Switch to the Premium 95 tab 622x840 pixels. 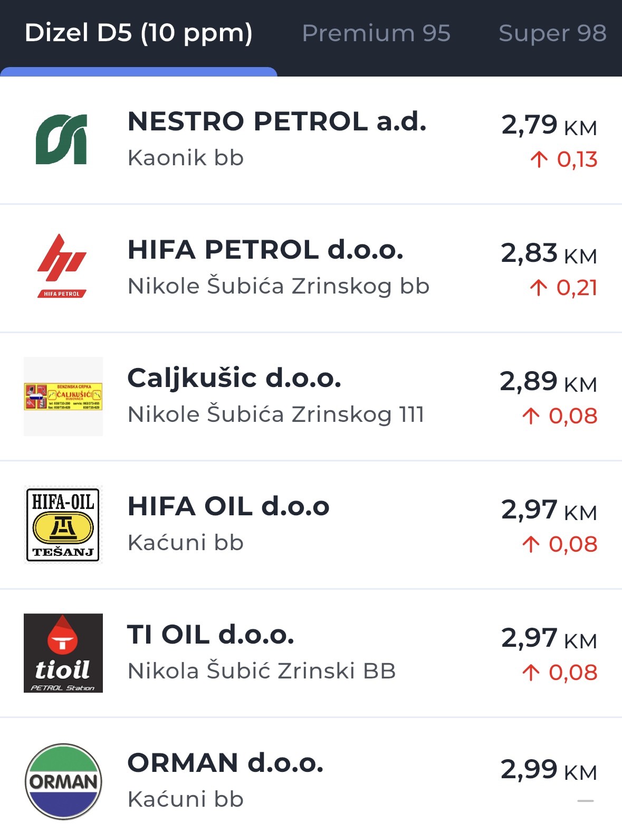376,33
